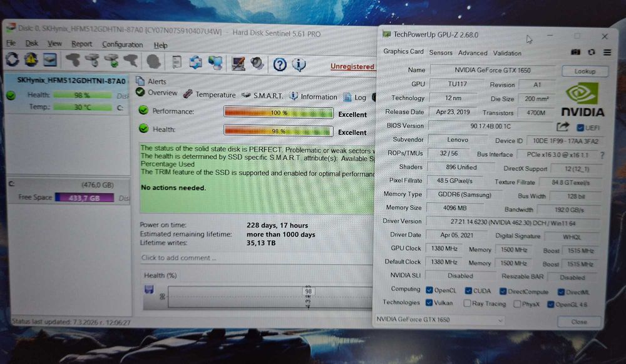
Task: Open the Configuration menu
Action: [122, 44]
